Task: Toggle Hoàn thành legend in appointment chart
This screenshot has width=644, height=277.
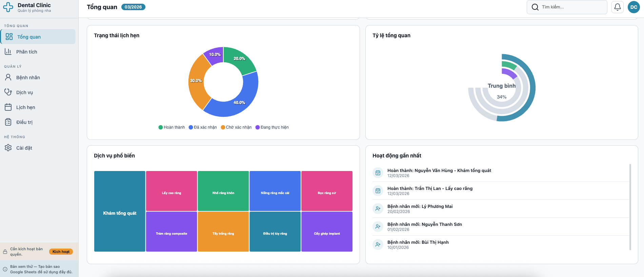Action: click(x=172, y=127)
